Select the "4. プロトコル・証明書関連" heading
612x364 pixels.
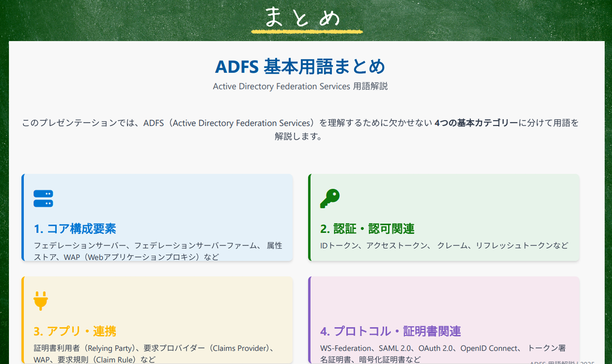coord(390,331)
